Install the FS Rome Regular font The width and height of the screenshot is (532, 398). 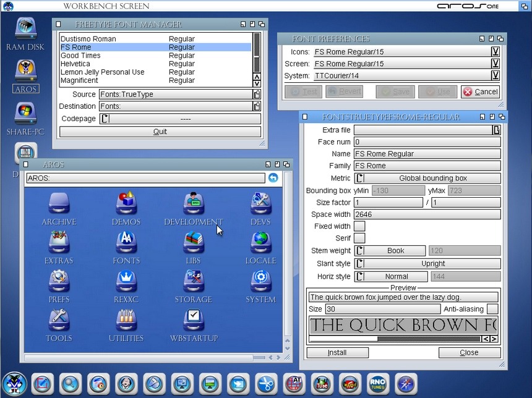coord(338,352)
